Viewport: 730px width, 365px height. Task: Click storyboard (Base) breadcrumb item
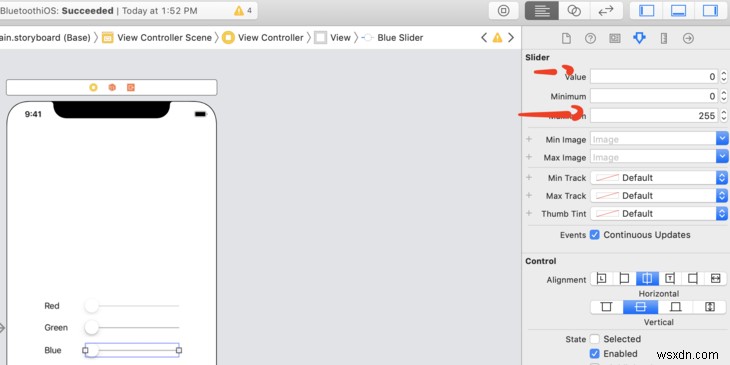pos(45,38)
